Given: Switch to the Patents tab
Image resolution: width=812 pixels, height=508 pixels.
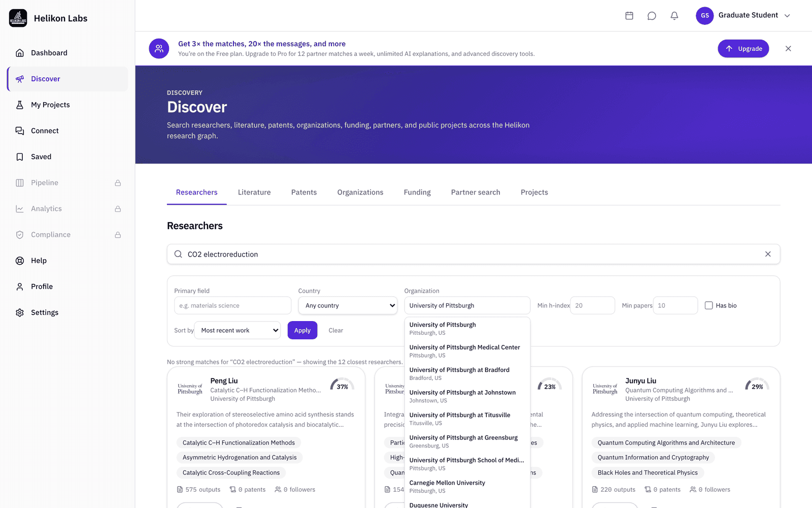Looking at the screenshot, I should (x=304, y=192).
